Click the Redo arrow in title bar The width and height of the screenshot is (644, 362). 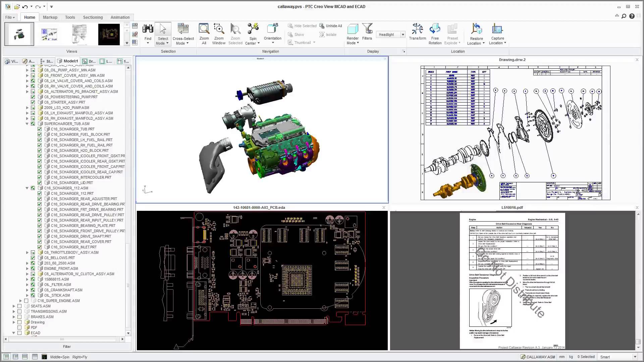point(38,6)
